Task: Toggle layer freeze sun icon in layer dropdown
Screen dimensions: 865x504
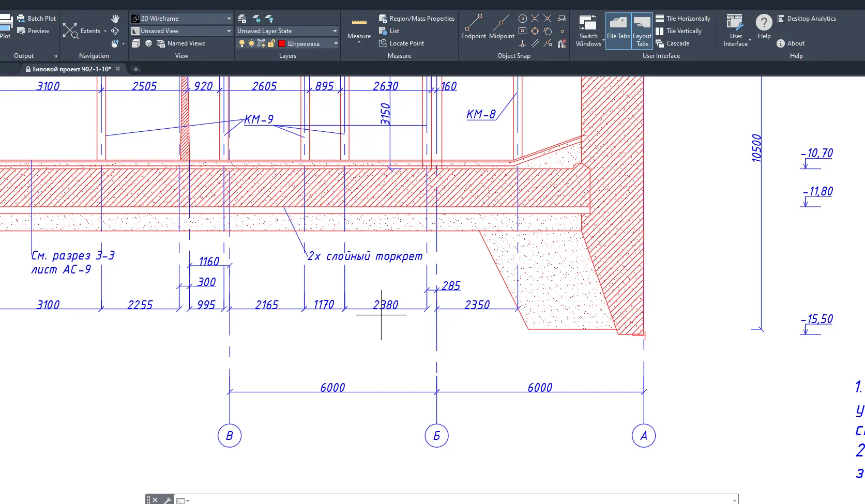Action: tap(251, 43)
